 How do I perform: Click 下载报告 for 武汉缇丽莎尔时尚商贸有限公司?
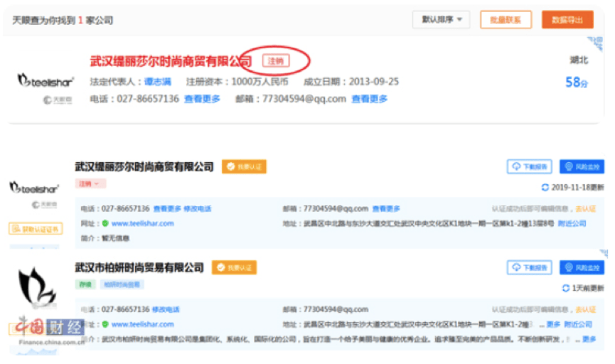(529, 166)
